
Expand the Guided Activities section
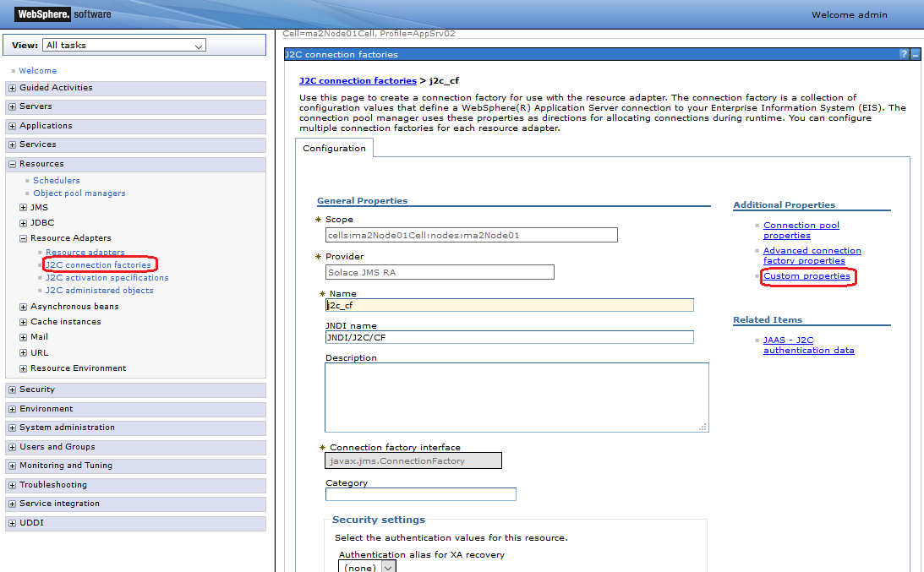pos(12,88)
